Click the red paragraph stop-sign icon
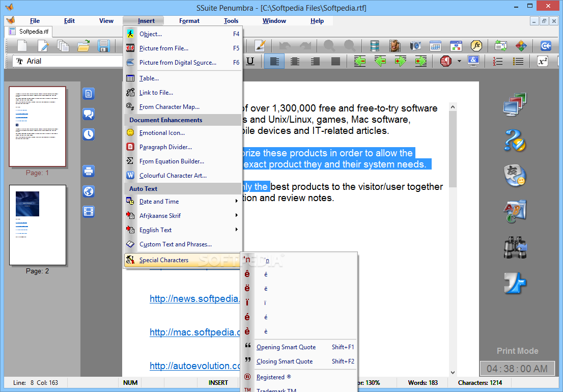 tap(445, 62)
